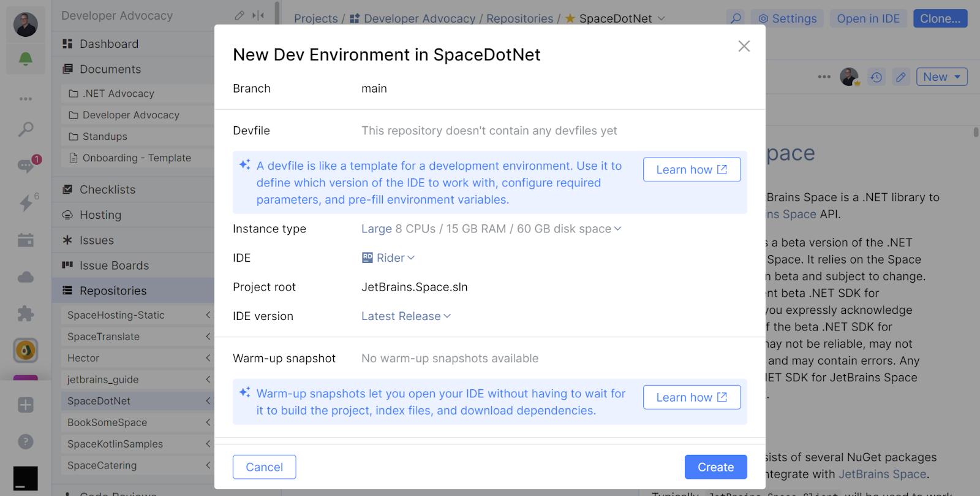Select the SpaceHosting-Static repository
Image resolution: width=980 pixels, height=496 pixels.
pos(116,315)
